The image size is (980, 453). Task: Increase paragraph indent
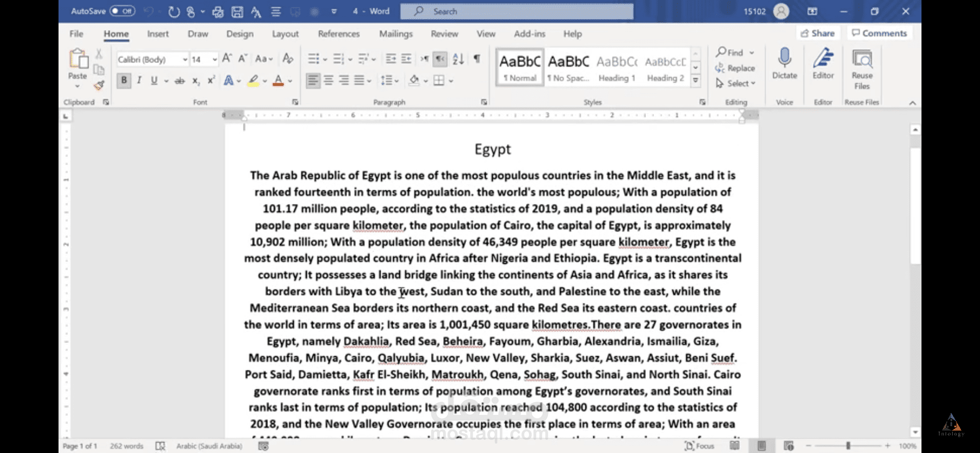pyautogui.click(x=406, y=59)
